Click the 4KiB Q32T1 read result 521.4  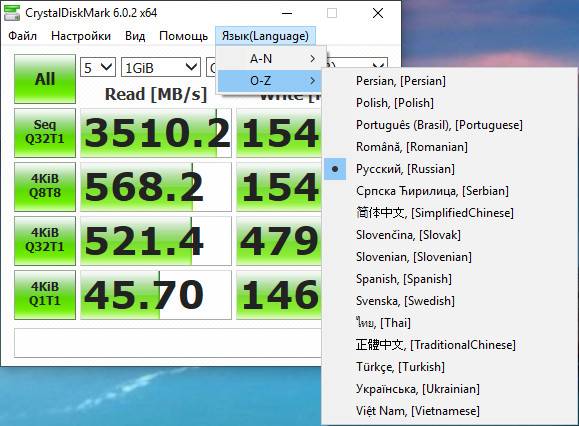[156, 241]
